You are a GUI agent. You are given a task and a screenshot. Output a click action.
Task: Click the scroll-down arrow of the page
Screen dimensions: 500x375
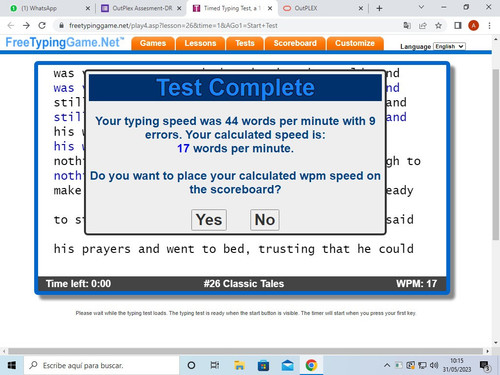[496, 343]
